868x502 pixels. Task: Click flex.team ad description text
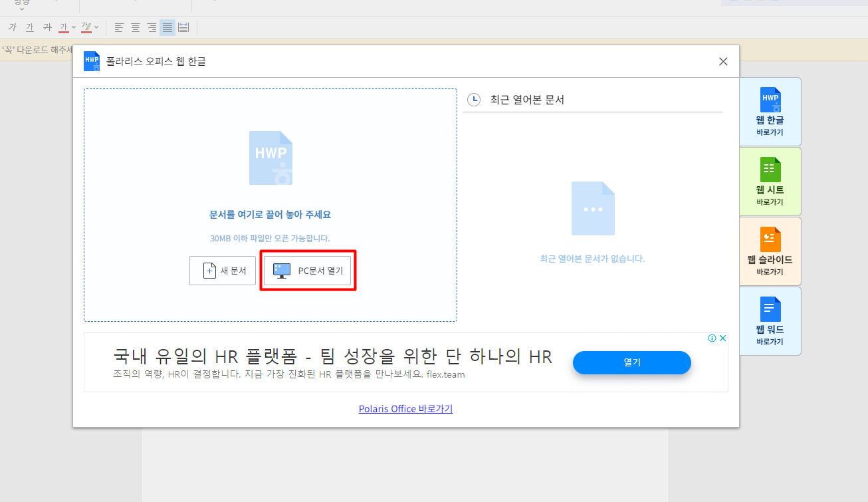pyautogui.click(x=289, y=374)
